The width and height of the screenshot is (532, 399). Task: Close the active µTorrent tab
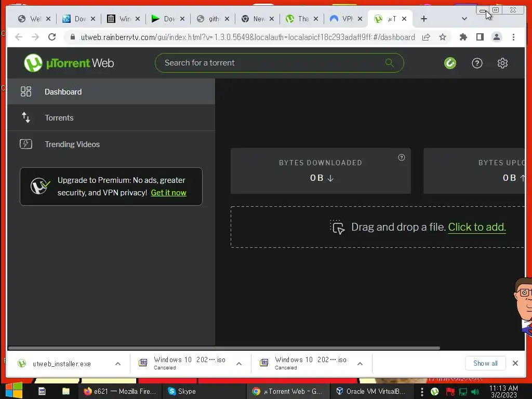click(x=404, y=19)
